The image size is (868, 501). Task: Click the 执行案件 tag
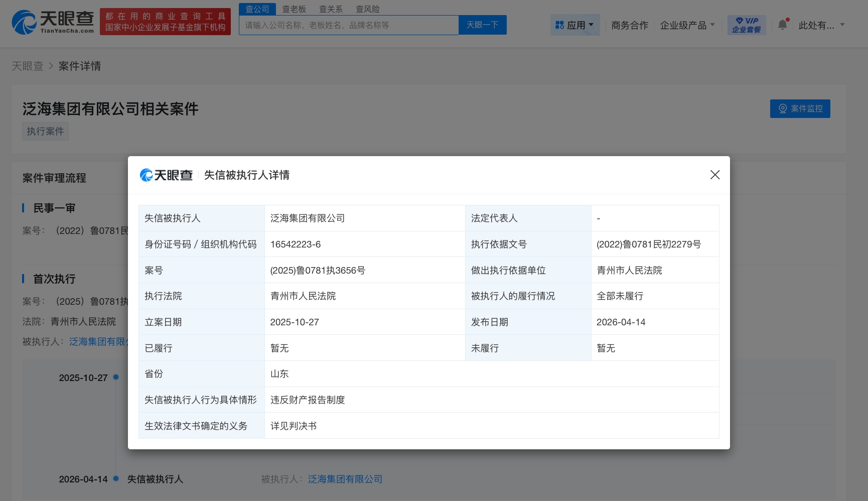45,131
